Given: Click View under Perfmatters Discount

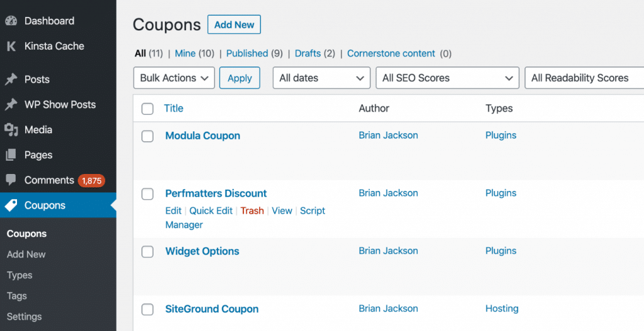Looking at the screenshot, I should pos(282,211).
